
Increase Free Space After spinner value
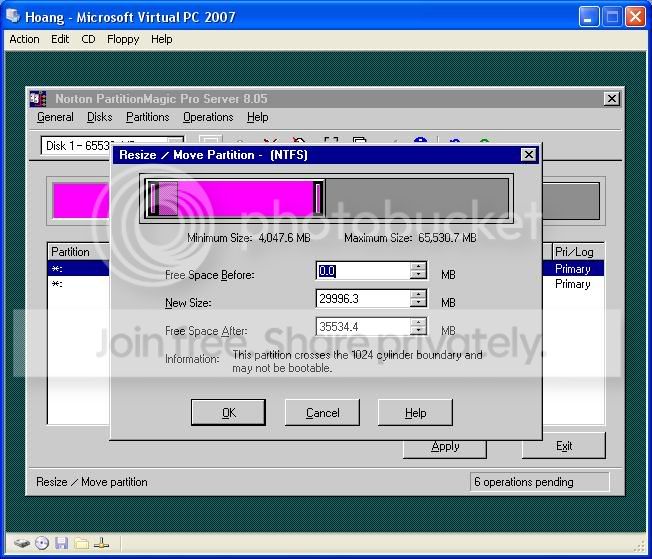pyautogui.click(x=418, y=322)
